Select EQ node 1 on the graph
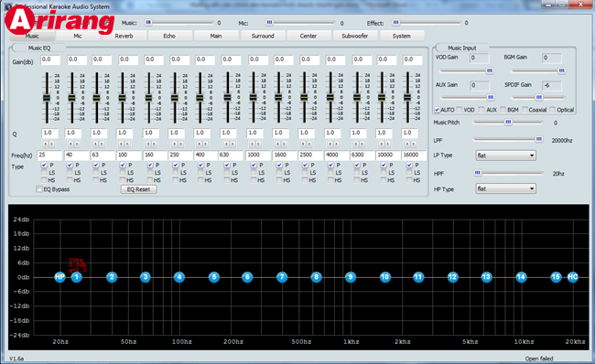The image size is (595, 364). tap(76, 277)
